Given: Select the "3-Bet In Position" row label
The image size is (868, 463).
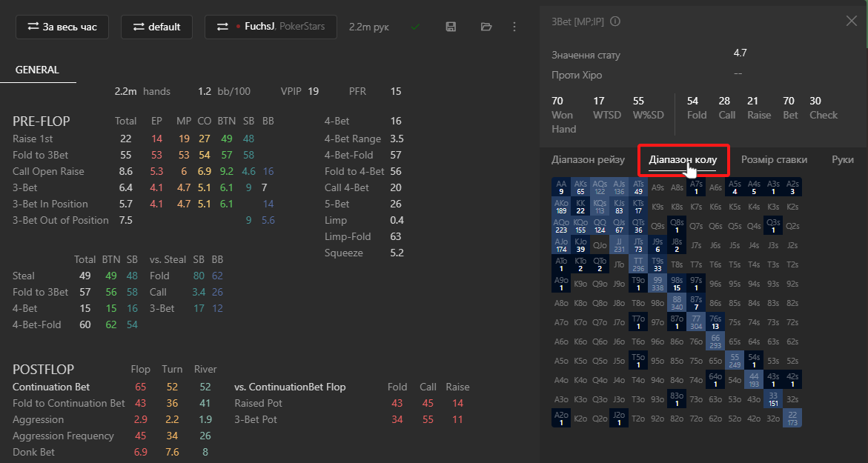Looking at the screenshot, I should click(50, 204).
